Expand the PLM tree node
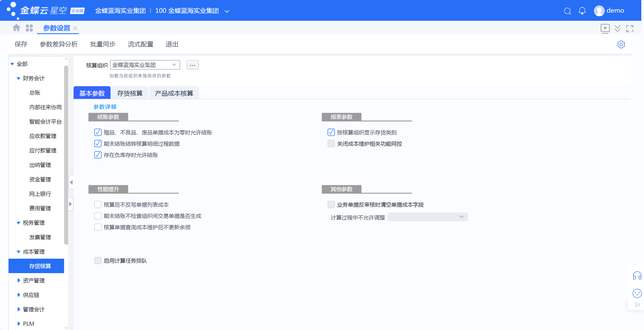Viewport: 644px width, 330px height. tap(19, 324)
